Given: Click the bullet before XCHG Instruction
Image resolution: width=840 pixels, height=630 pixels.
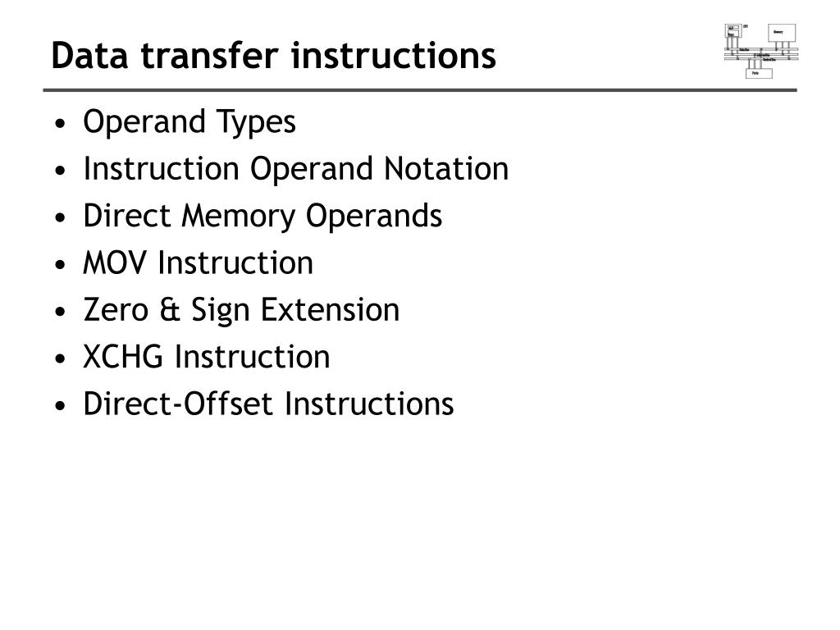Looking at the screenshot, I should point(60,359).
